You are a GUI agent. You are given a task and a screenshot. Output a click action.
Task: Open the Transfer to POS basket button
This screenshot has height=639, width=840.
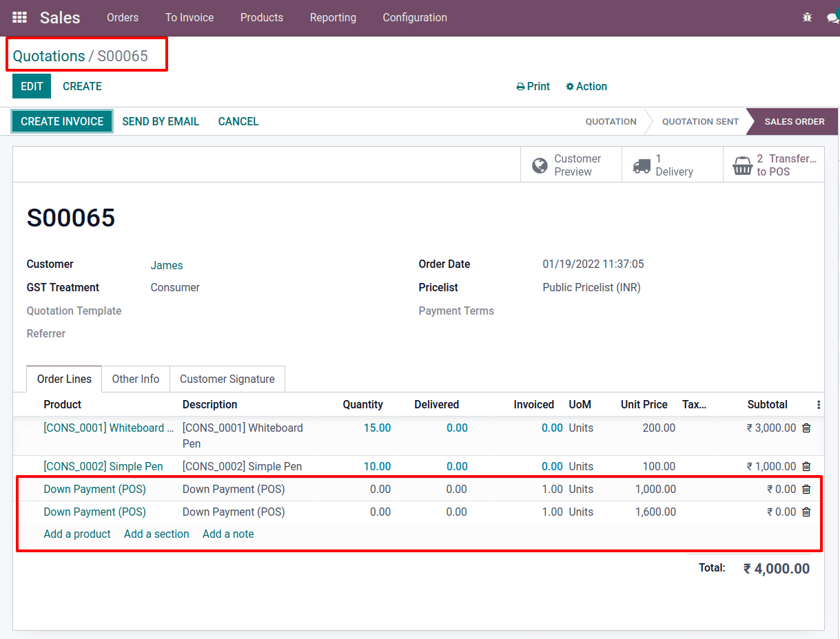pyautogui.click(x=774, y=165)
